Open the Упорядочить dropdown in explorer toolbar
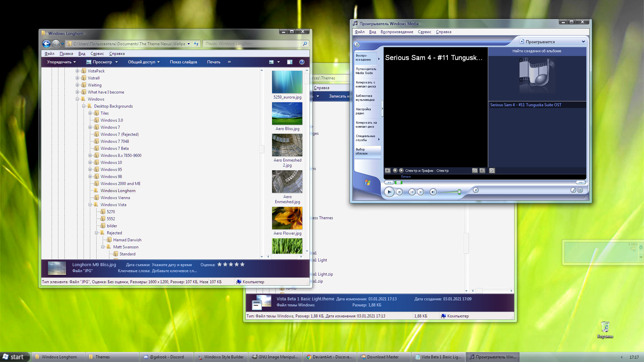This screenshot has width=644, height=362. coord(61,62)
